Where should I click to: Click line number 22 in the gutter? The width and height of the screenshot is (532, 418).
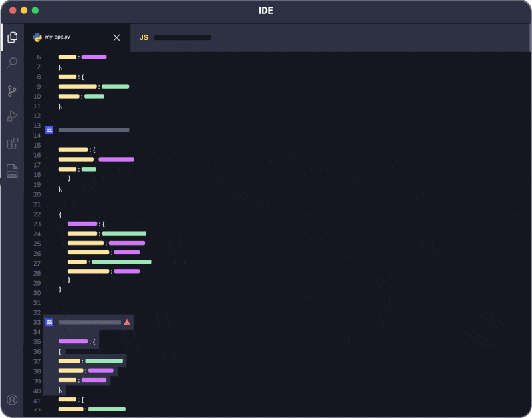click(37, 214)
